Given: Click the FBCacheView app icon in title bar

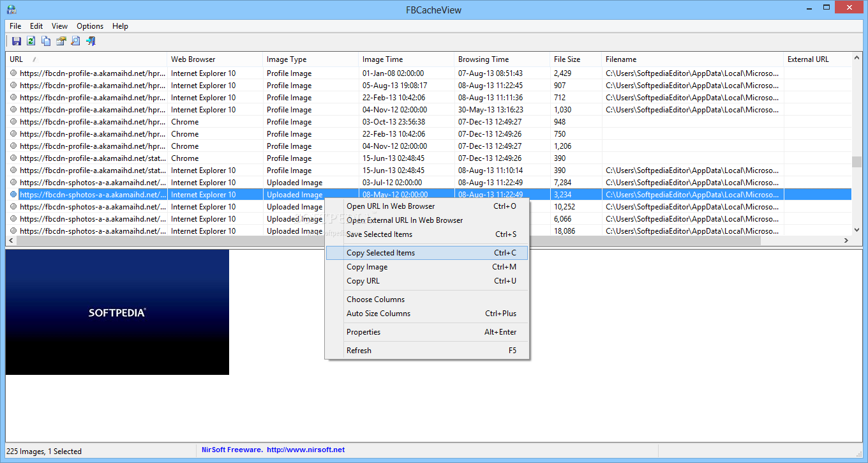Looking at the screenshot, I should (11, 9).
